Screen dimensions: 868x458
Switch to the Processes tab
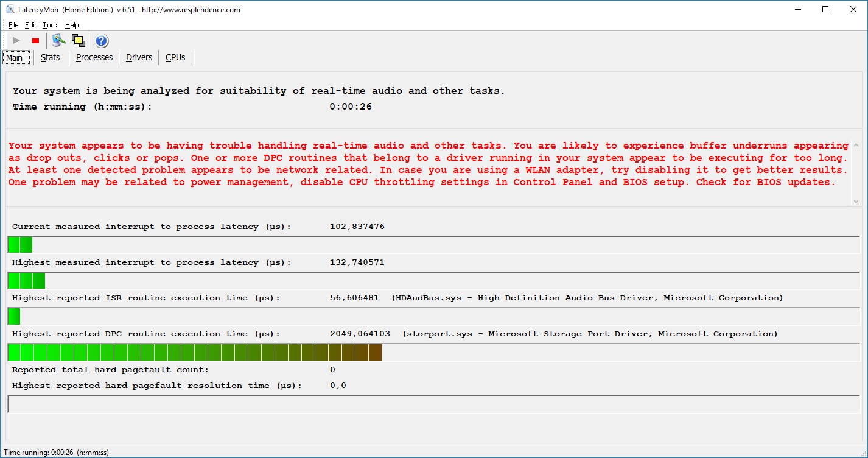coord(94,57)
